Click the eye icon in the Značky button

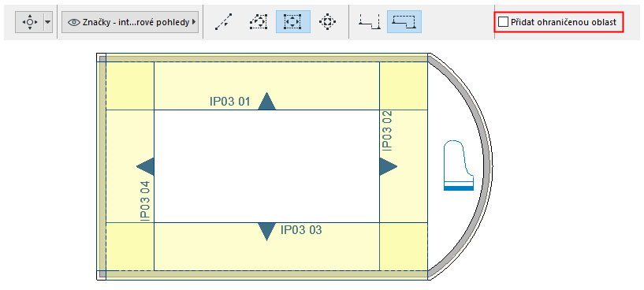point(74,22)
